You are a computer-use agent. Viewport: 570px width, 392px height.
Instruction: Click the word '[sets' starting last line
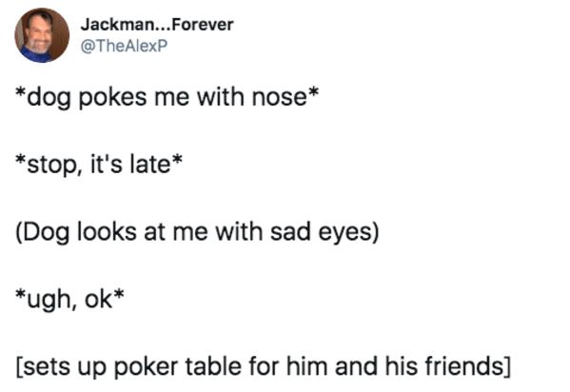pyautogui.click(x=43, y=366)
